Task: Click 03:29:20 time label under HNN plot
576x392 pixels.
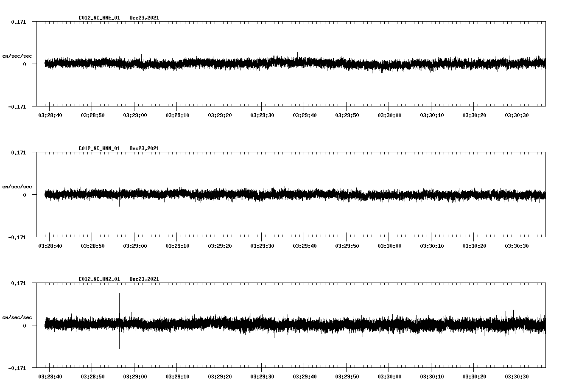Action: (x=220, y=246)
